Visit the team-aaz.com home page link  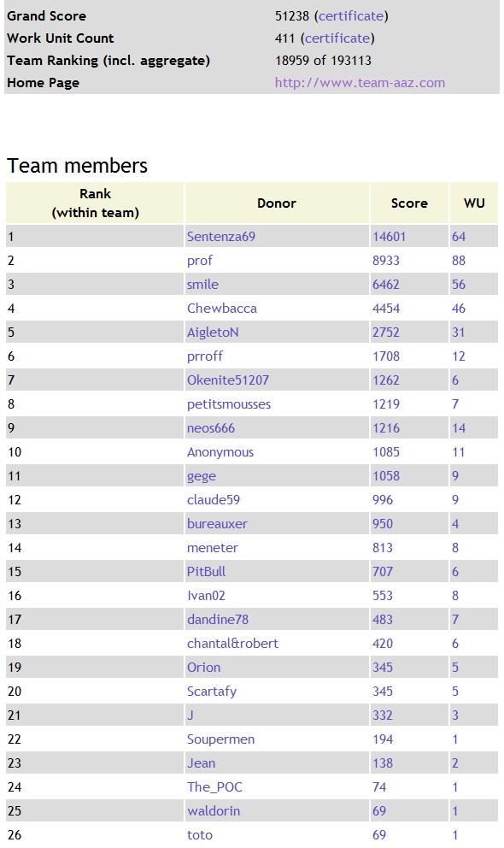coord(360,83)
